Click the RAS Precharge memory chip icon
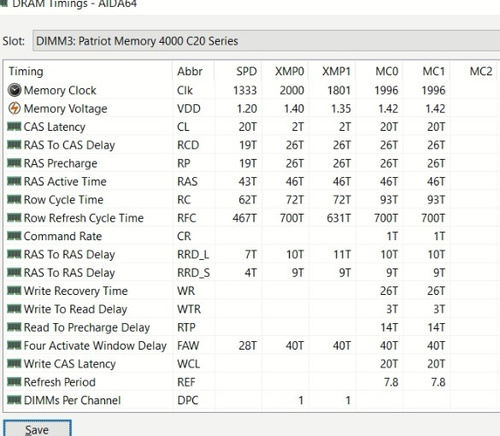The width and height of the screenshot is (500, 436). tap(14, 163)
